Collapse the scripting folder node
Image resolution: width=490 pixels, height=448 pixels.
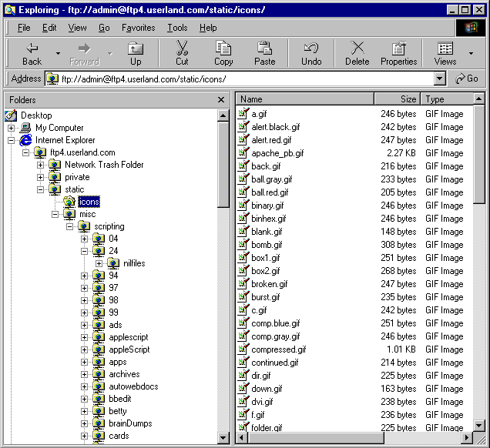tap(70, 226)
